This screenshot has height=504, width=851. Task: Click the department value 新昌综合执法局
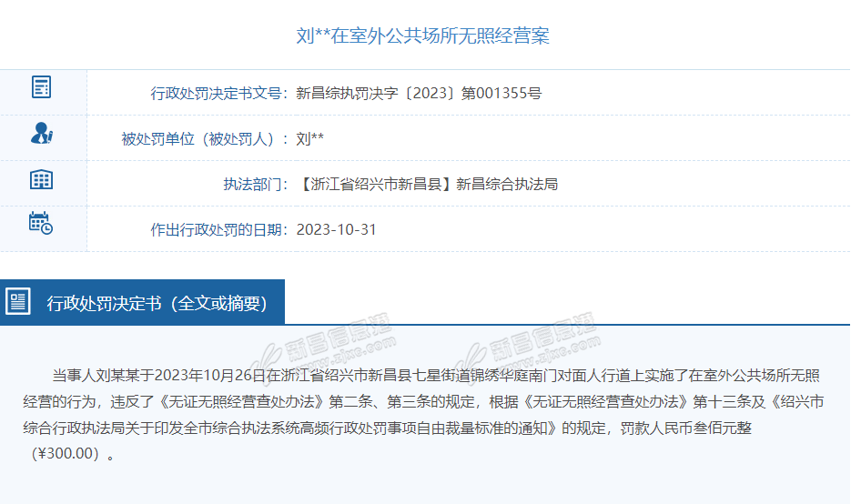(x=506, y=184)
